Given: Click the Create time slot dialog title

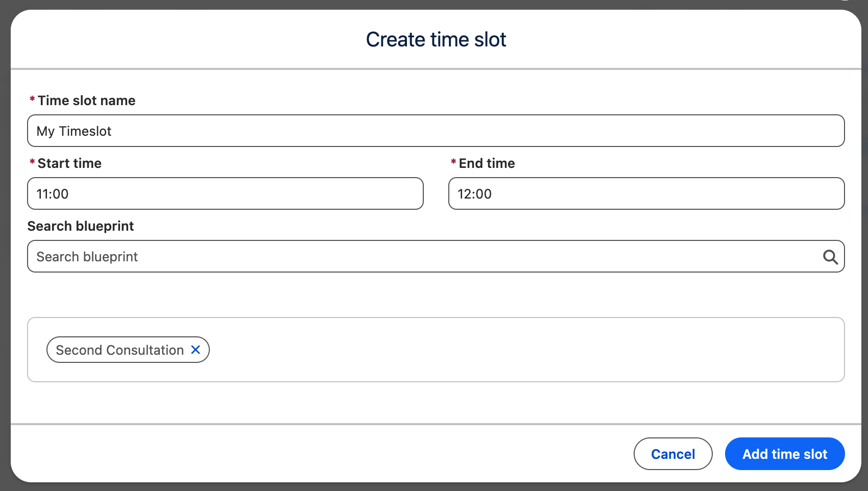Looking at the screenshot, I should tap(436, 39).
